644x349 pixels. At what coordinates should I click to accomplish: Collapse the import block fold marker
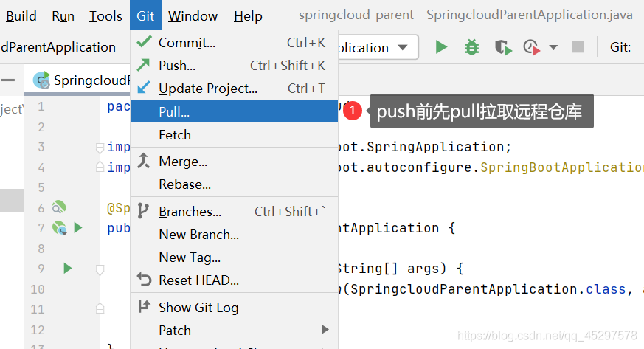coord(100,148)
